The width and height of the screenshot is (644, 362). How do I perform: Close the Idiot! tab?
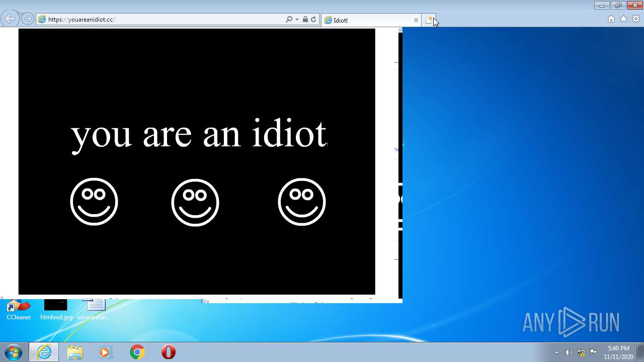416,20
